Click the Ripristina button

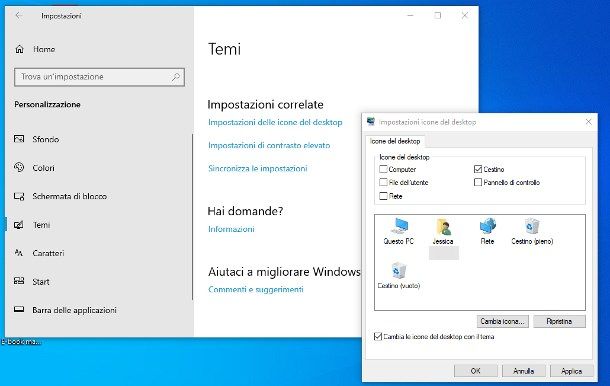[559, 321]
